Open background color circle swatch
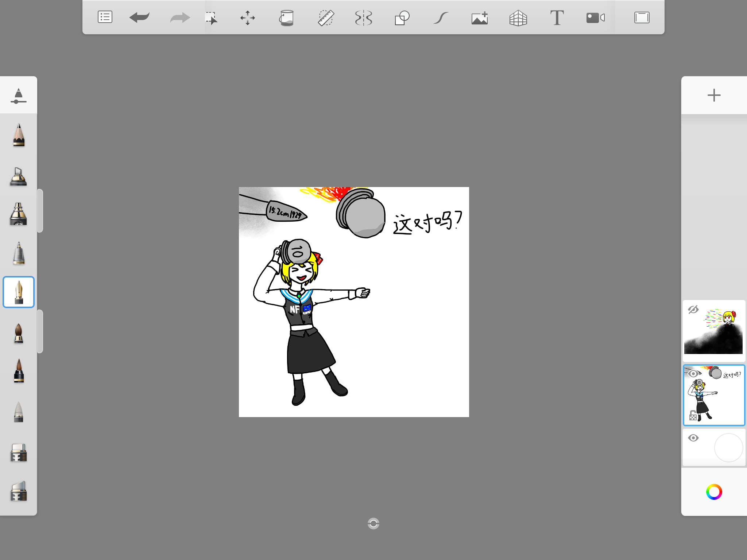This screenshot has width=747, height=560. pyautogui.click(x=728, y=447)
